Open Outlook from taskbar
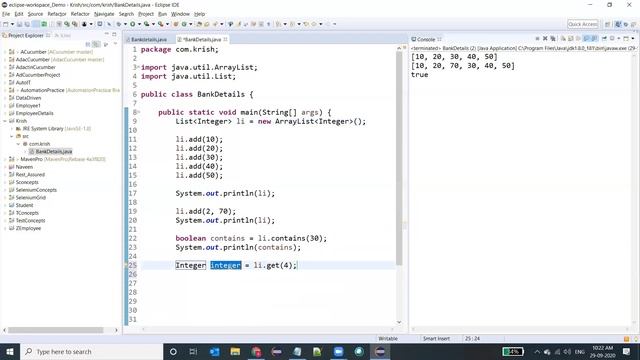 [214, 351]
